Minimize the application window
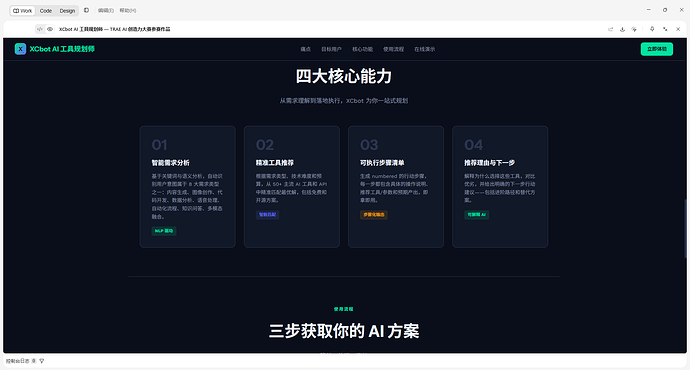The image size is (690, 370). (649, 10)
